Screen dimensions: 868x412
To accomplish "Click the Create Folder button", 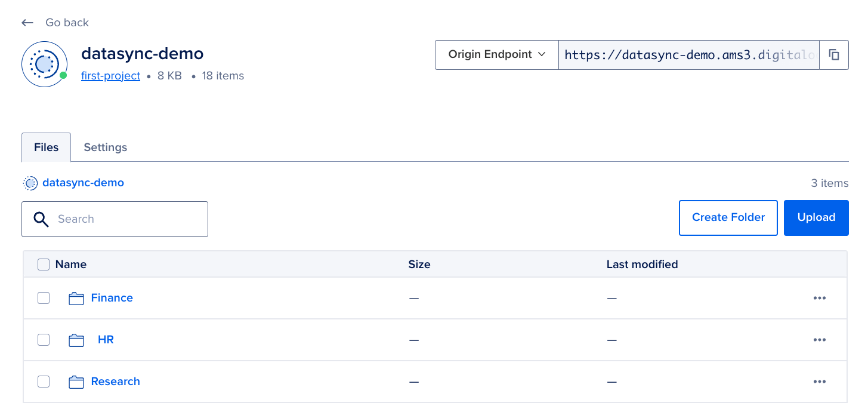I will (x=728, y=217).
